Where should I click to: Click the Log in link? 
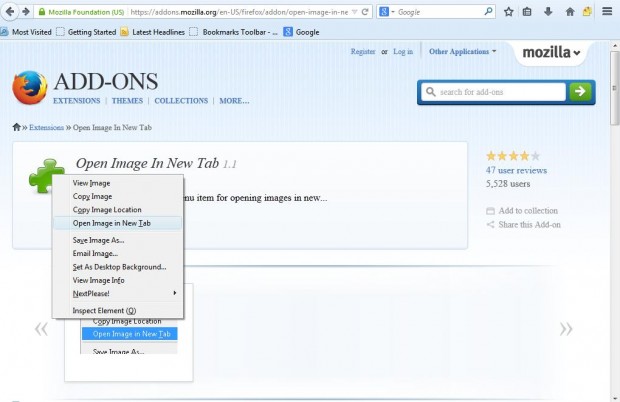point(403,51)
